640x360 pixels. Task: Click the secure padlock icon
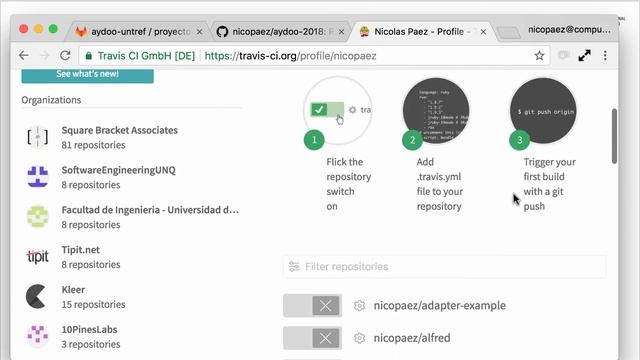point(89,56)
